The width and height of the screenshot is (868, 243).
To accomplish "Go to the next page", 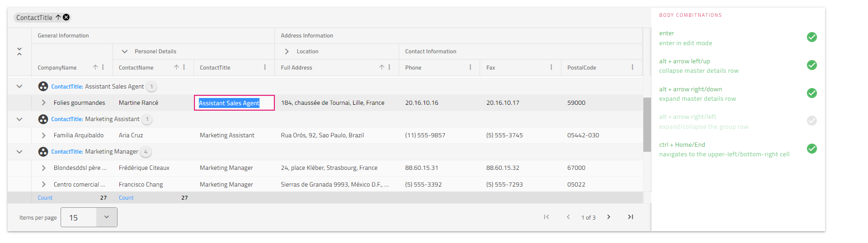I will (x=609, y=217).
